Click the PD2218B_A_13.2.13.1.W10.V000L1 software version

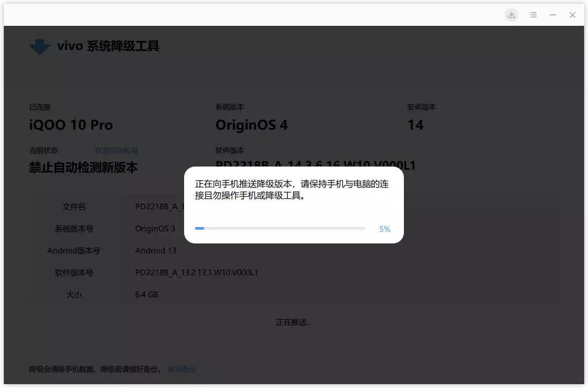click(x=197, y=273)
